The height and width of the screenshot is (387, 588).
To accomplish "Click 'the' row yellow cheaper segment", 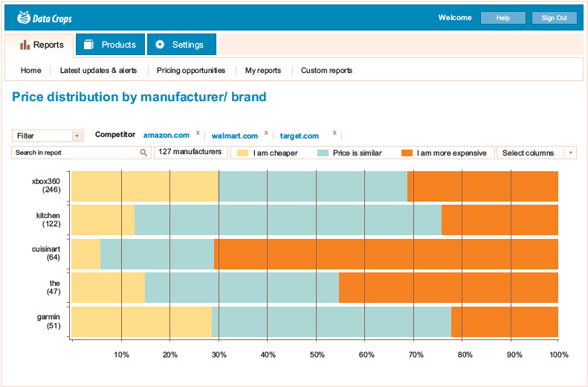I will pyautogui.click(x=109, y=287).
